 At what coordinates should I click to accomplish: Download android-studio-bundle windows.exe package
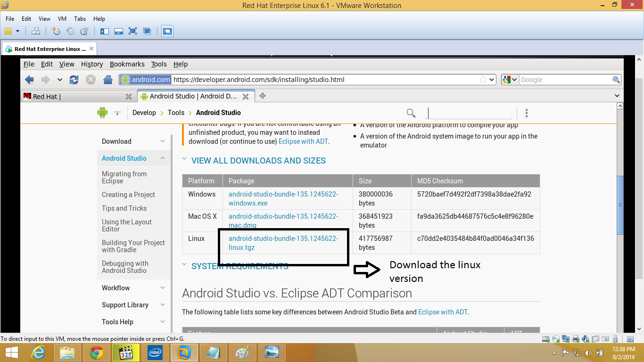(283, 198)
